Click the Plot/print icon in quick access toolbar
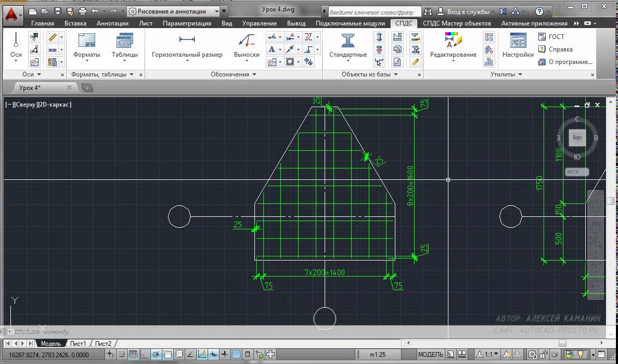 coord(82,11)
